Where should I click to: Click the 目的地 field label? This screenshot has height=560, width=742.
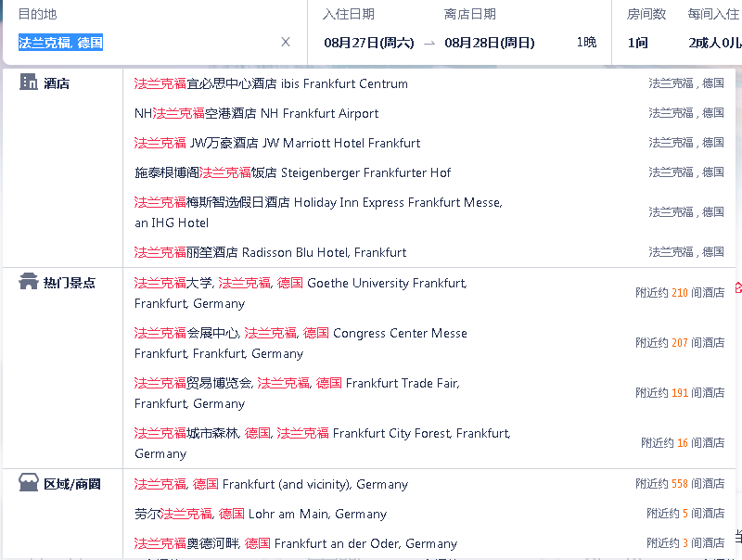point(37,14)
